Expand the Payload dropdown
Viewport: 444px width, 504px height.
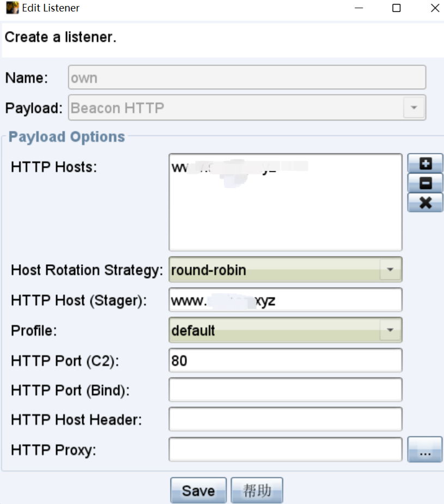pos(413,108)
